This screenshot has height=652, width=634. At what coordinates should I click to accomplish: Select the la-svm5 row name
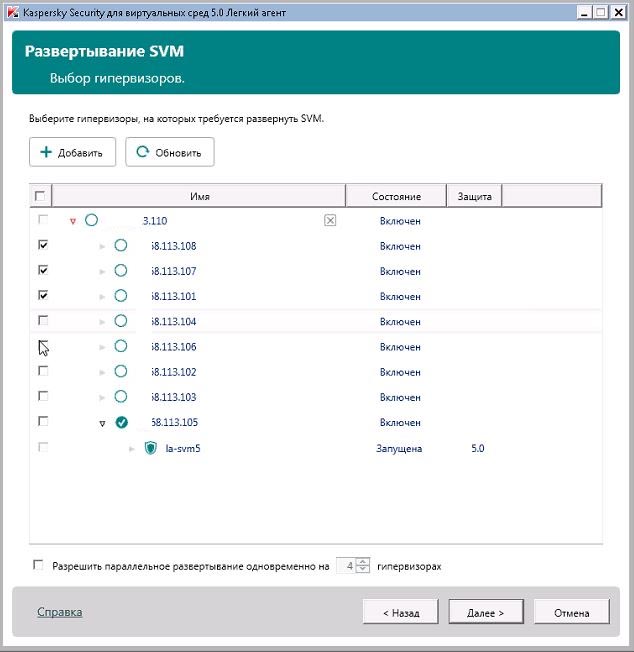coord(183,448)
